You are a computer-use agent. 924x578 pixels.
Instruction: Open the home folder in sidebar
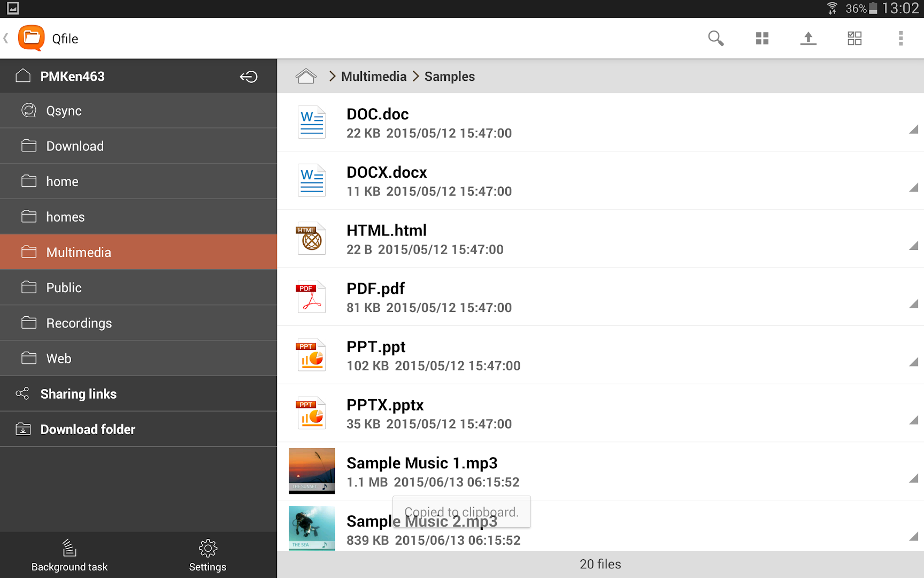(x=138, y=181)
